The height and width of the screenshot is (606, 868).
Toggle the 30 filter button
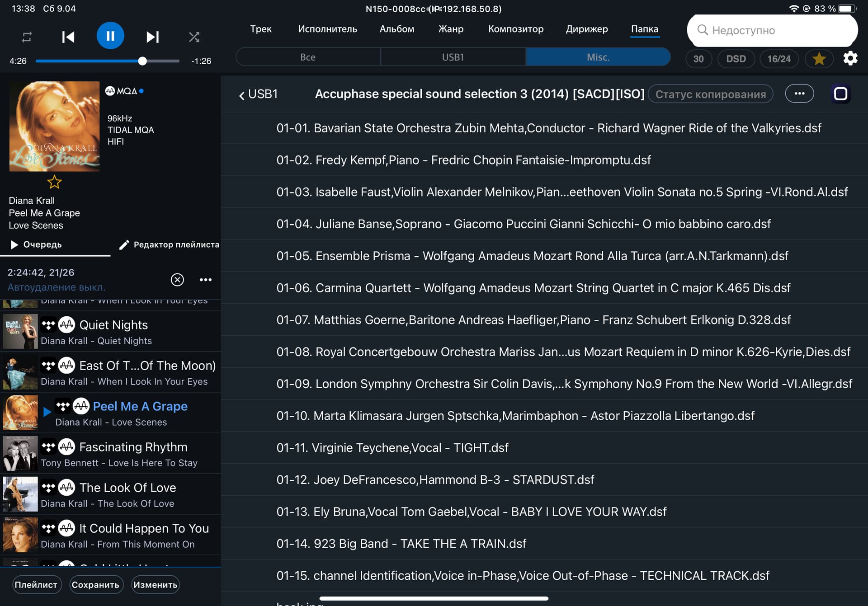(x=698, y=59)
